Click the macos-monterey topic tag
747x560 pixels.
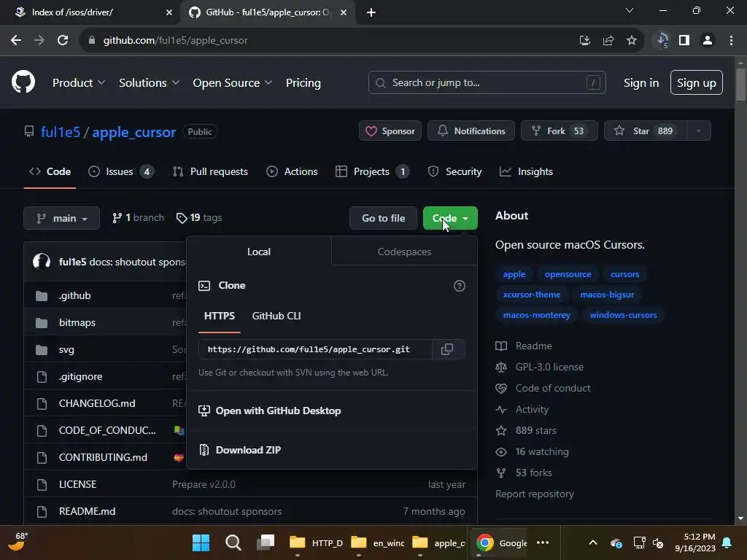537,315
